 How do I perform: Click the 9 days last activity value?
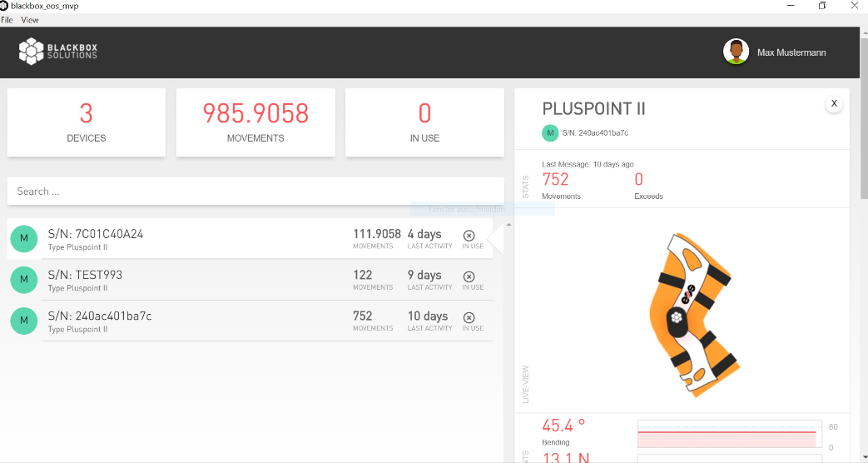click(424, 276)
